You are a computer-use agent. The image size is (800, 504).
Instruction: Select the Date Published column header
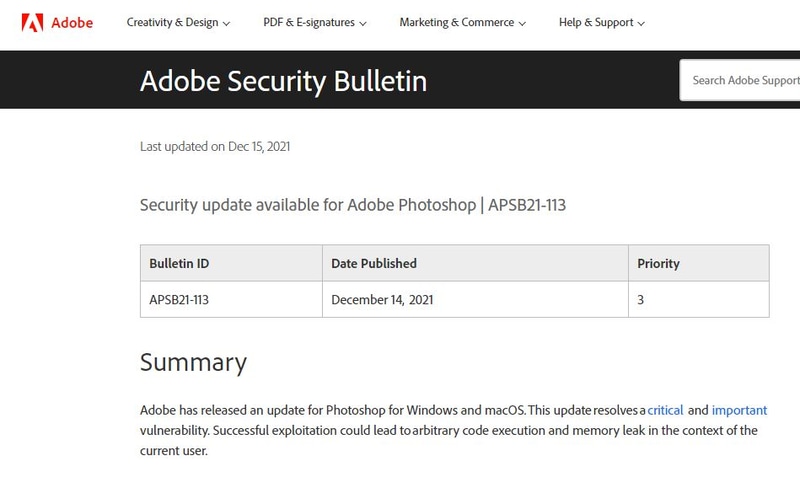374,263
